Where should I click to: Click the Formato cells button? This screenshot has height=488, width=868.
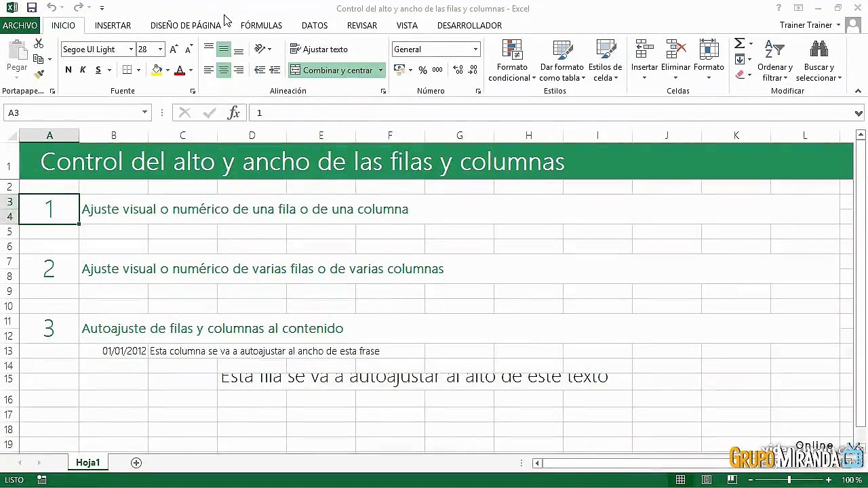click(x=709, y=60)
